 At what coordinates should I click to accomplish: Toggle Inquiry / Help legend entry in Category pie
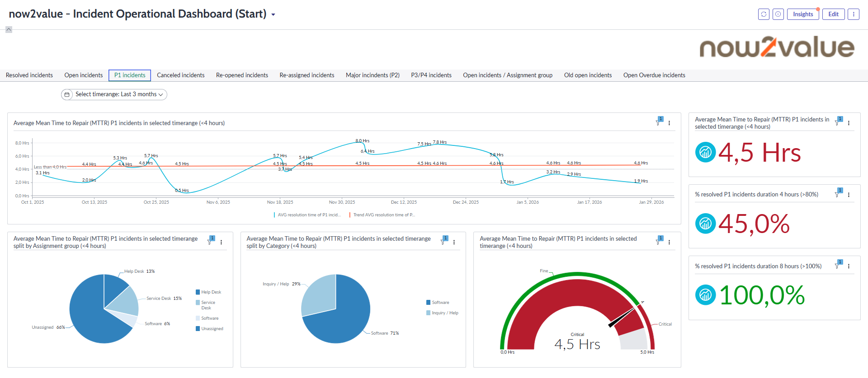(442, 313)
